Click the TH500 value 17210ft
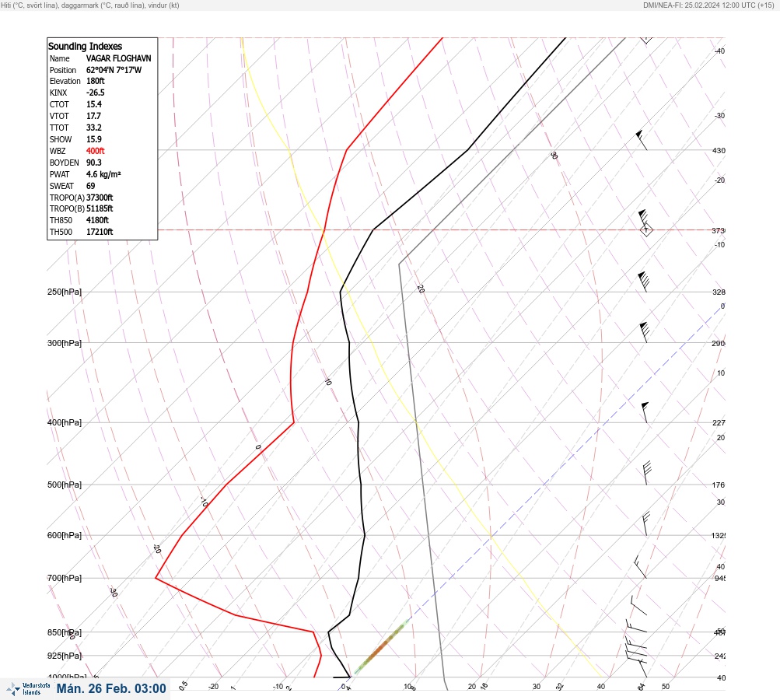 tap(100, 232)
